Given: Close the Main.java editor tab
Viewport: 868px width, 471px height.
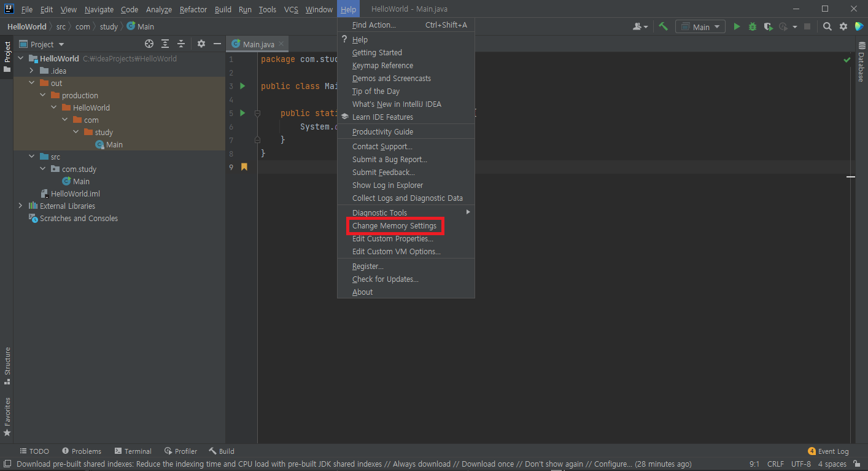Looking at the screenshot, I should 281,44.
